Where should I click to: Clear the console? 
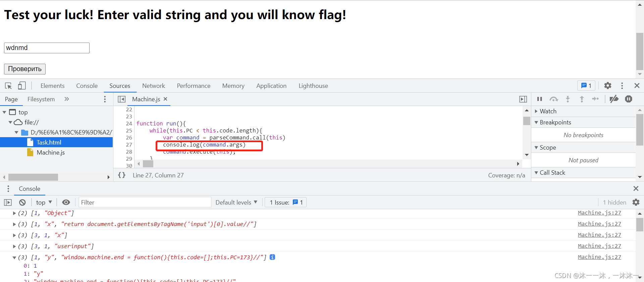coord(22,202)
